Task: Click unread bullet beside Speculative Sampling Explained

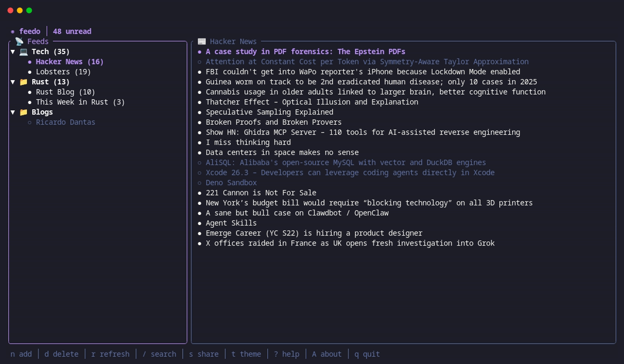Action: point(200,112)
